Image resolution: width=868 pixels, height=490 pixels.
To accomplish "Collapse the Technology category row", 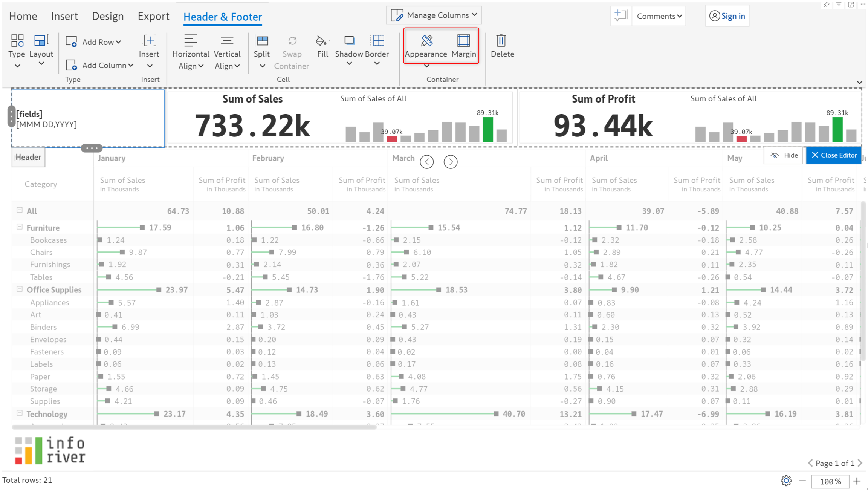I will pos(20,413).
